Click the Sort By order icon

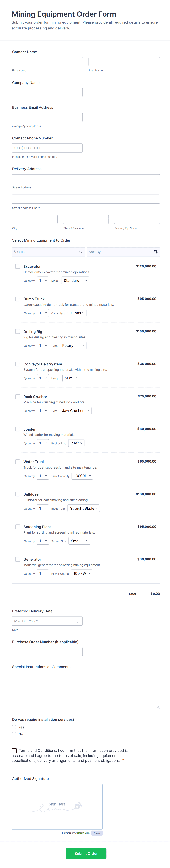[x=156, y=252]
